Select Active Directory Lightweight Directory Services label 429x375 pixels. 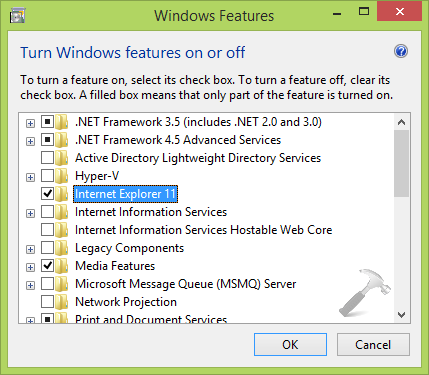point(198,158)
